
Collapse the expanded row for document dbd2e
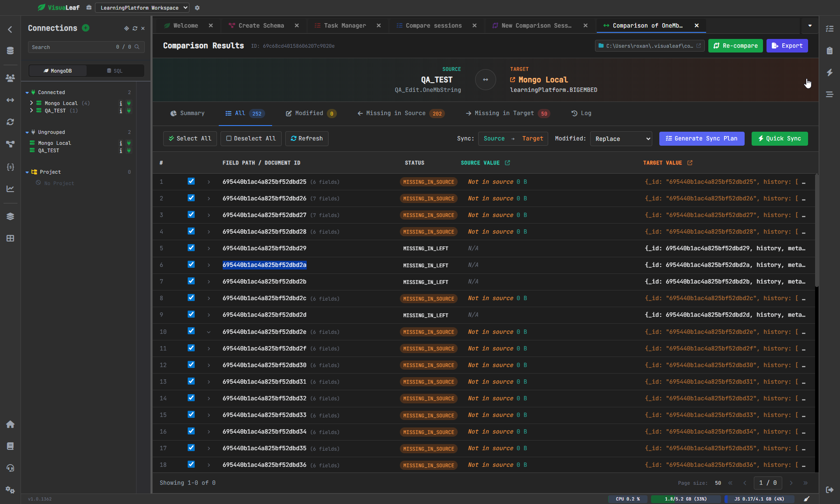tap(209, 332)
